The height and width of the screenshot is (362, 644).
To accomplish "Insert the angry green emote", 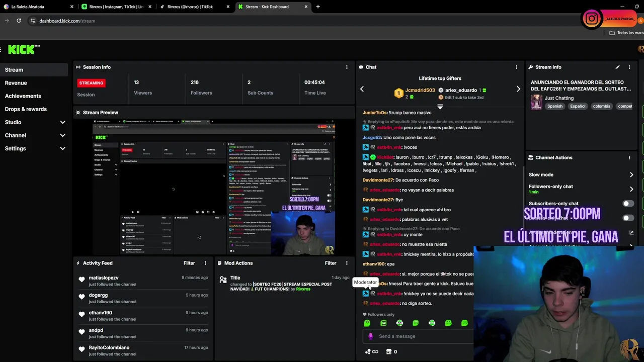I will (x=383, y=323).
